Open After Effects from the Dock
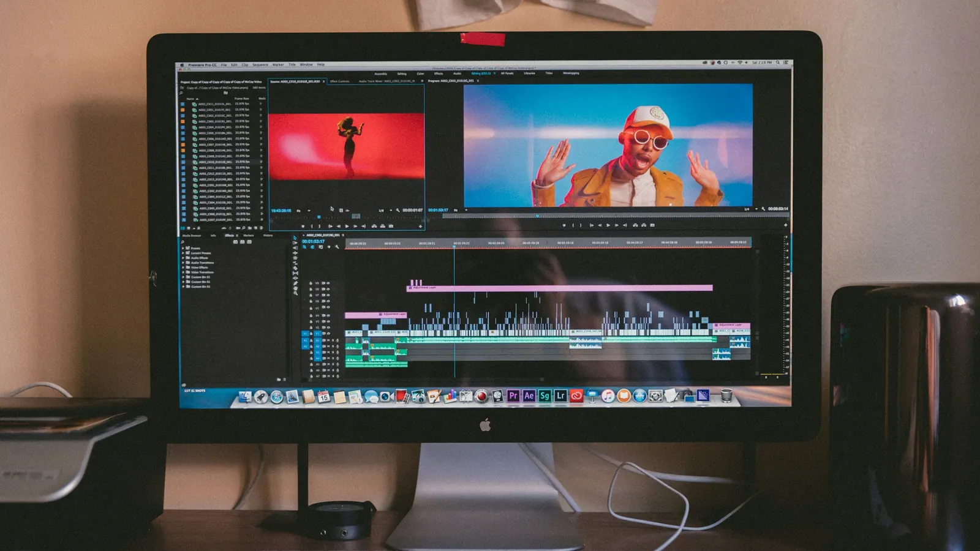Viewport: 980px width, 551px height. tap(529, 396)
